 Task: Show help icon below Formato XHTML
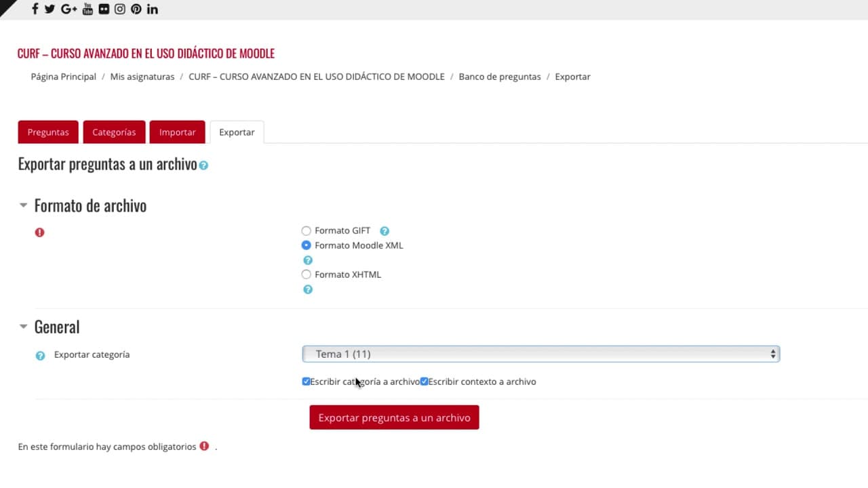click(x=308, y=289)
